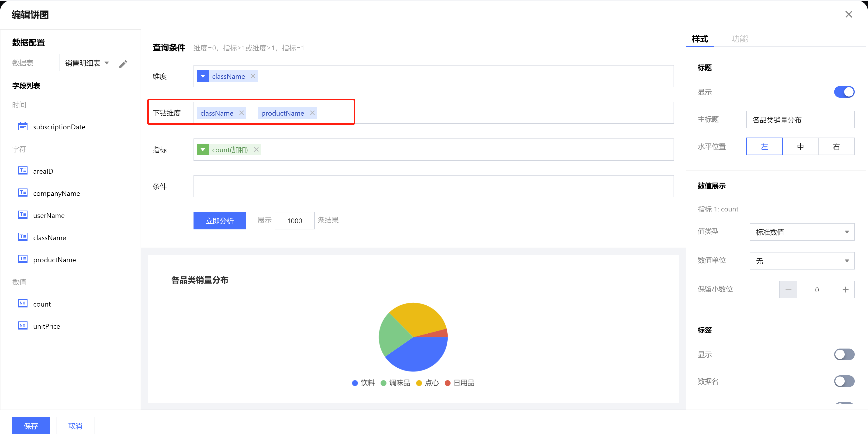Remove className from the 维度 field
This screenshot has height=439, width=868.
[253, 76]
